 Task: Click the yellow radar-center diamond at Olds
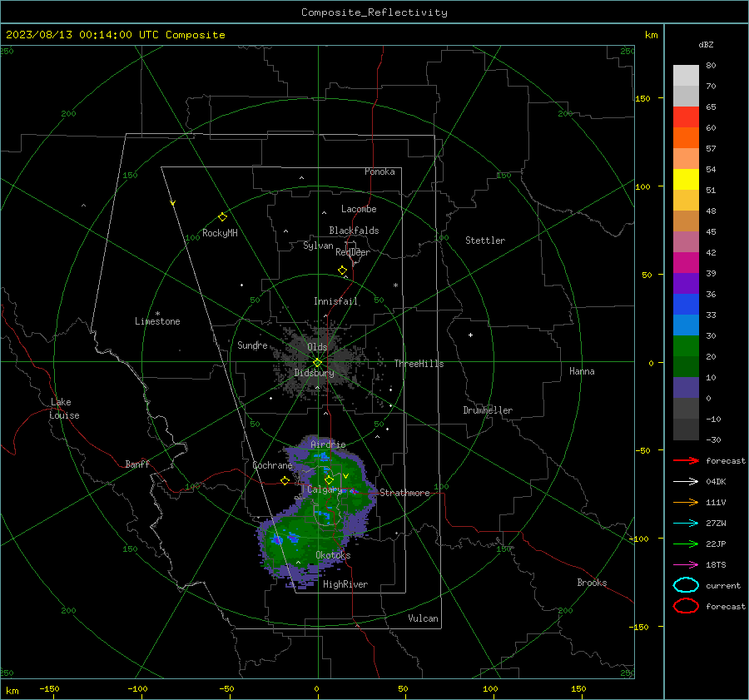[317, 363]
